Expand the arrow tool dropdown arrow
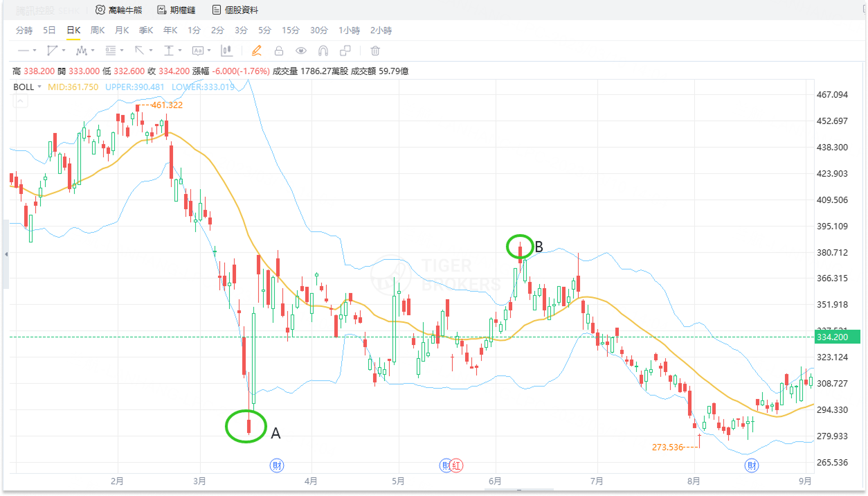868x496 pixels. tap(151, 51)
